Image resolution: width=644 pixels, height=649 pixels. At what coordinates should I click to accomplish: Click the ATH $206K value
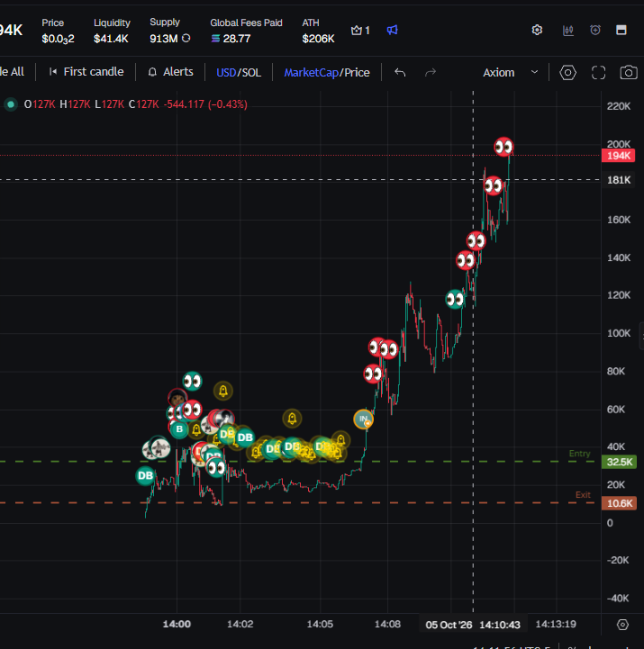click(318, 39)
